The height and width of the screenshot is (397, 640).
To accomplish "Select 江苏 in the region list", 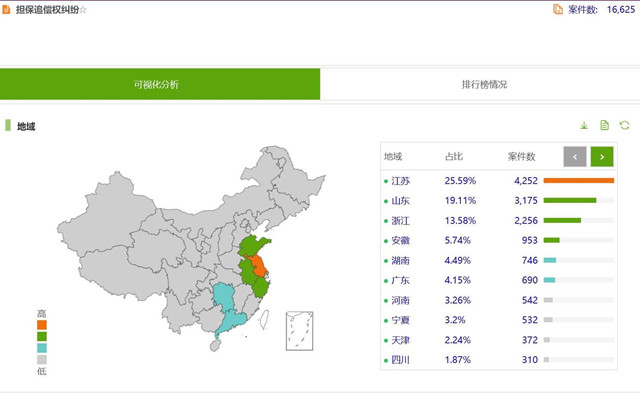I will 400,181.
